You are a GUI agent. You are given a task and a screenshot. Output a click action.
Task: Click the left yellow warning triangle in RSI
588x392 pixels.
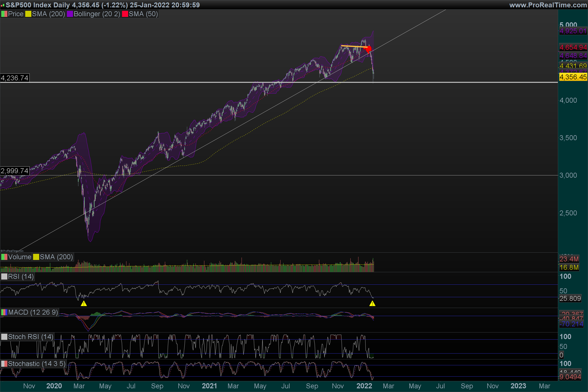pos(84,304)
